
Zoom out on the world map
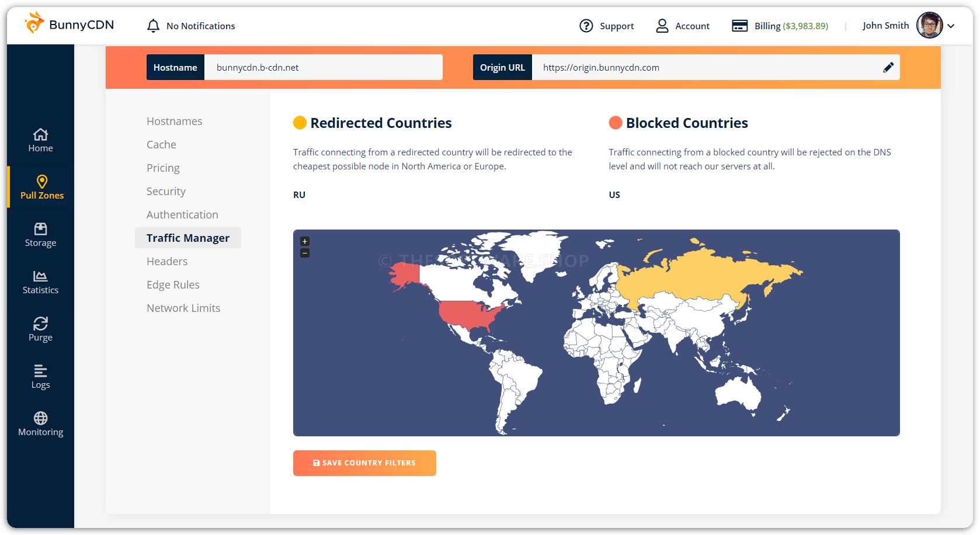[305, 253]
